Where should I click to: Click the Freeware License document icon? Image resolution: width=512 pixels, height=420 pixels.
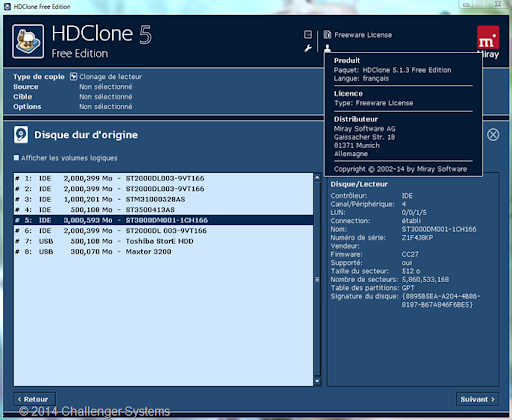point(327,35)
